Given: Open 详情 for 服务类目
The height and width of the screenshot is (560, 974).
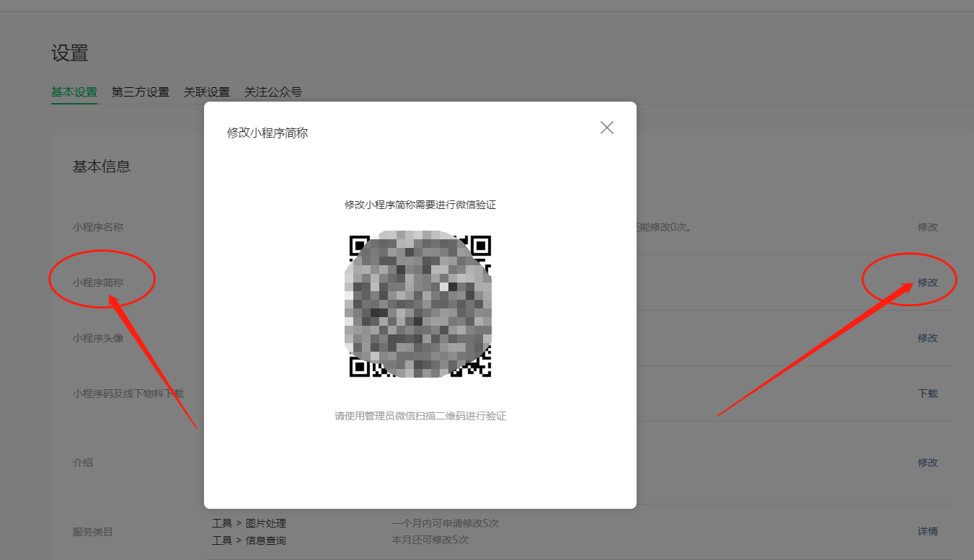Looking at the screenshot, I should (x=928, y=532).
